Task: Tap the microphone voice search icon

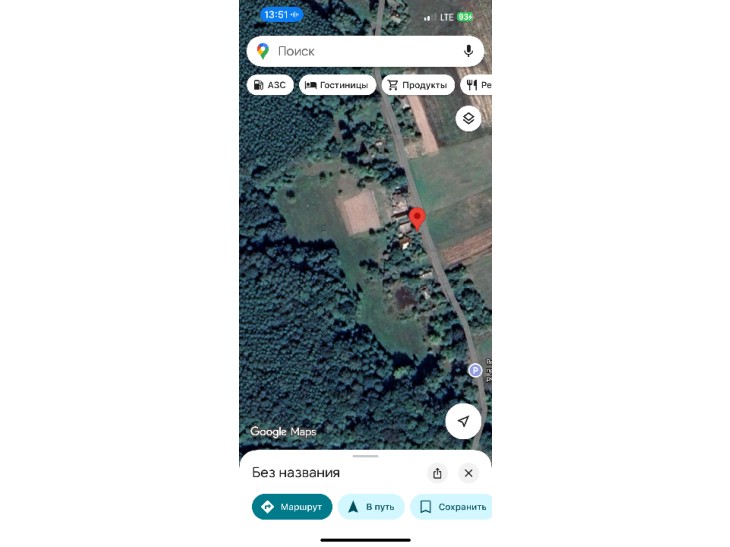Action: [x=468, y=51]
